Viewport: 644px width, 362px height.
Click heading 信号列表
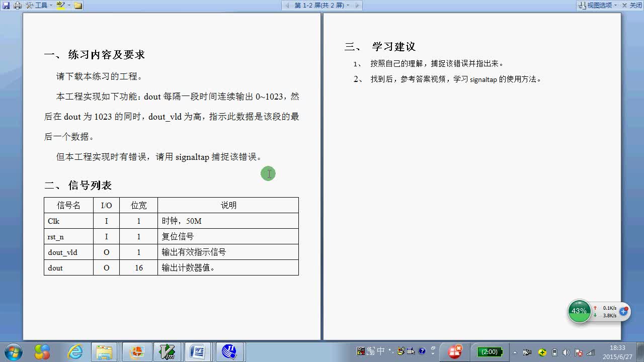click(90, 186)
